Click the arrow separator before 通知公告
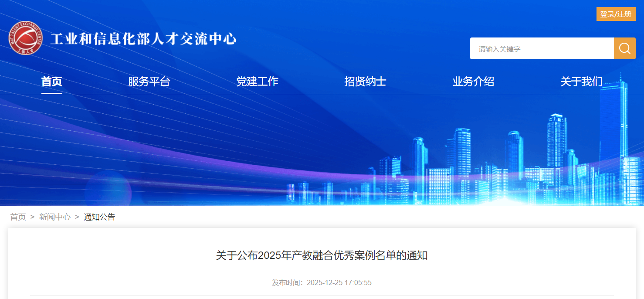This screenshot has width=644, height=299. (77, 217)
